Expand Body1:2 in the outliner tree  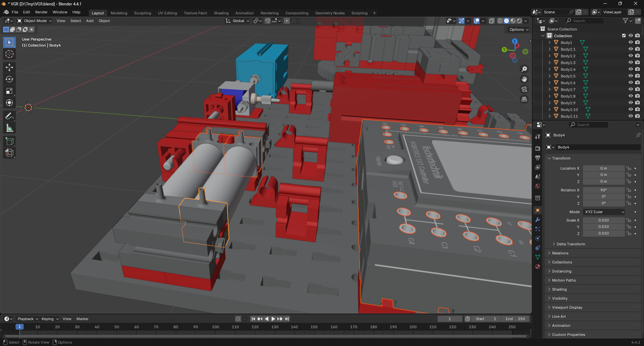point(549,56)
